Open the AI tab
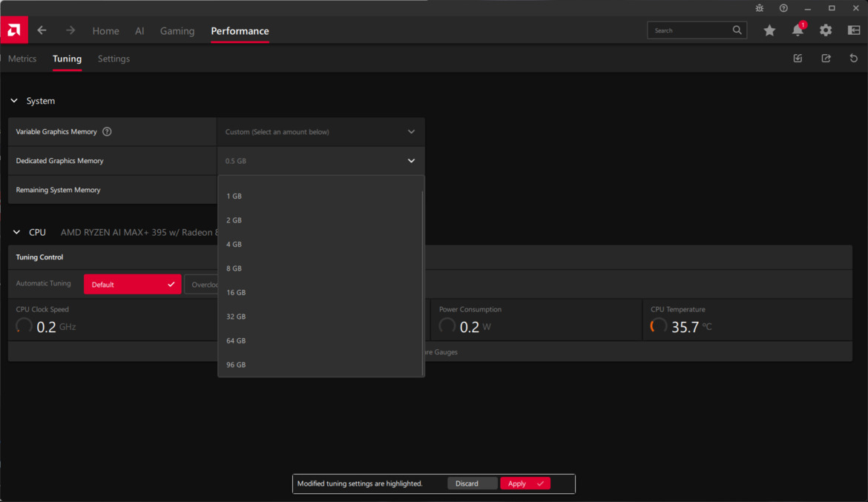868x502 pixels. pyautogui.click(x=139, y=31)
